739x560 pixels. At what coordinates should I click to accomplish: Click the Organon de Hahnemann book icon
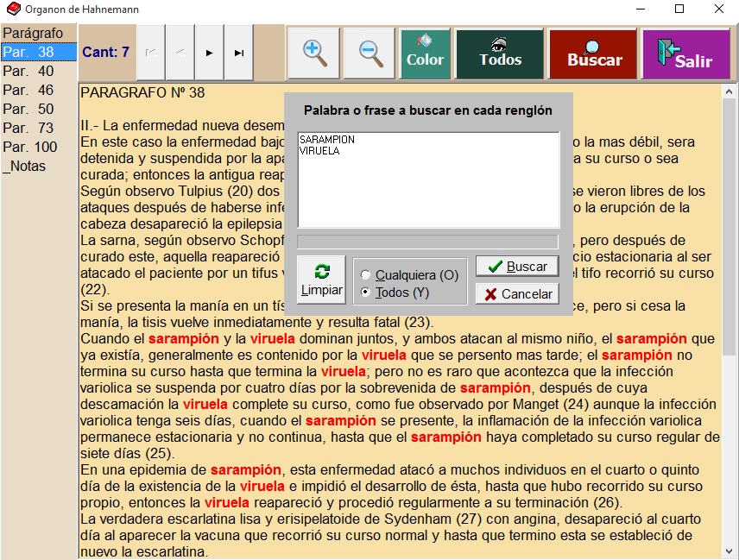coord(13,9)
